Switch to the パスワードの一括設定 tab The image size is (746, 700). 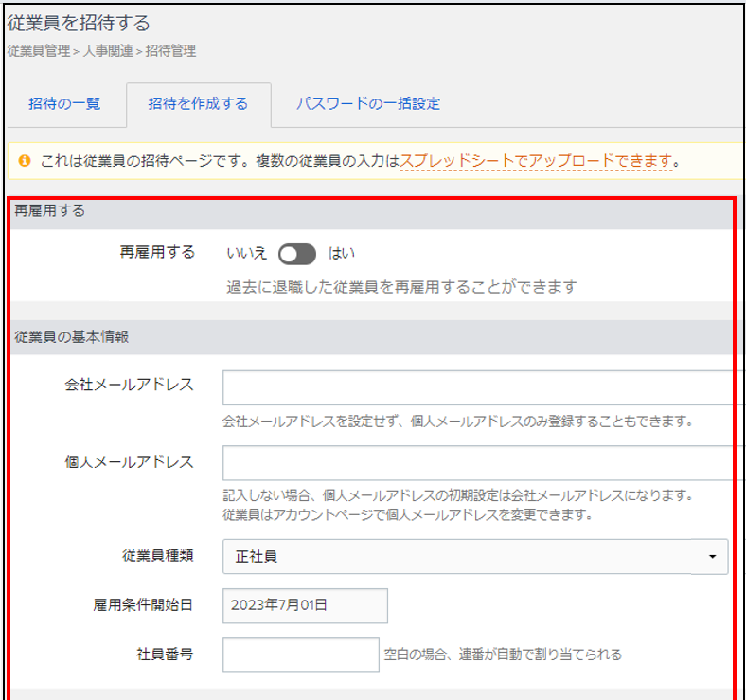click(367, 103)
